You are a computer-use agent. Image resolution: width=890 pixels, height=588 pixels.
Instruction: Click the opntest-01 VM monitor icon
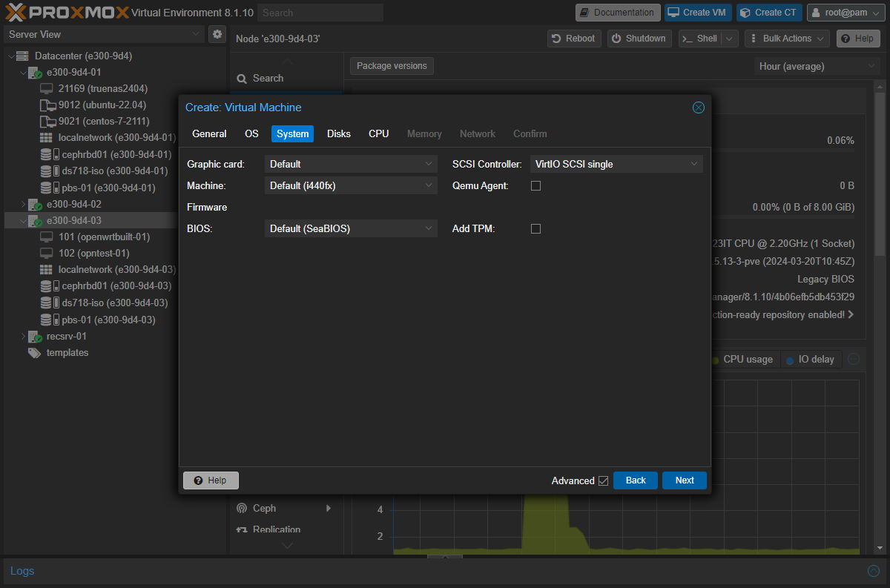46,254
